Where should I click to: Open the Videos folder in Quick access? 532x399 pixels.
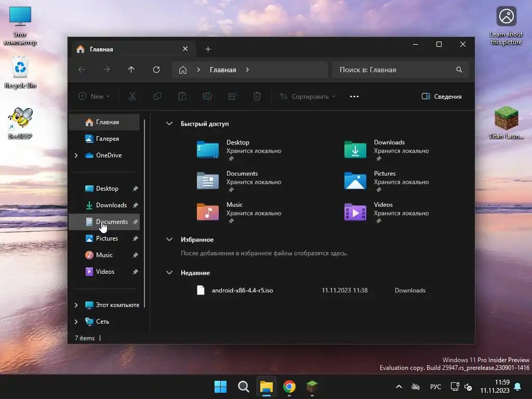[x=387, y=212]
